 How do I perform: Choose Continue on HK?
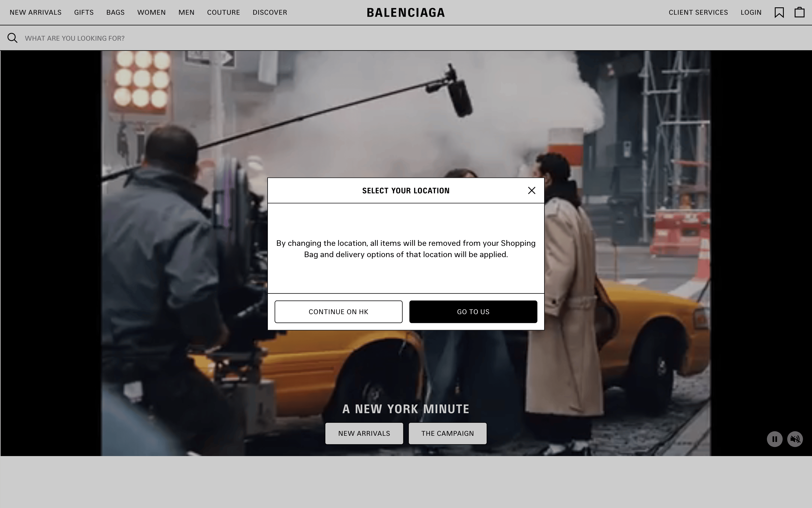click(x=338, y=312)
